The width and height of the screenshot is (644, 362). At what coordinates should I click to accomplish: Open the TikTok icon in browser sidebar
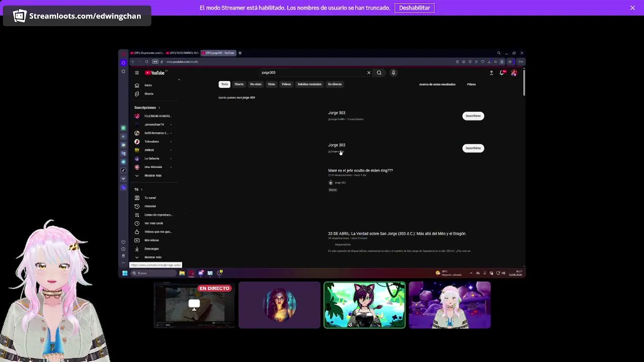123,170
